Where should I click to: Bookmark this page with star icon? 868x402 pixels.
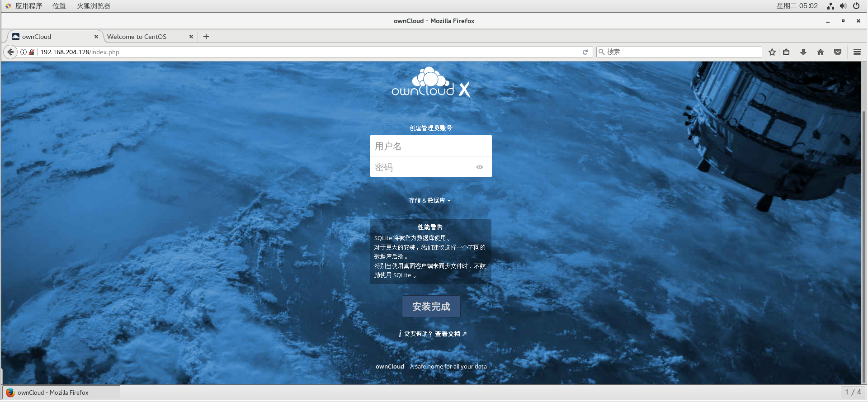(x=772, y=52)
